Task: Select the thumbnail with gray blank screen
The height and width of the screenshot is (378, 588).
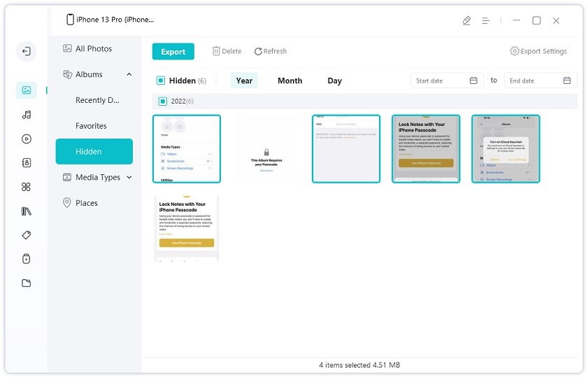Action: click(x=346, y=149)
